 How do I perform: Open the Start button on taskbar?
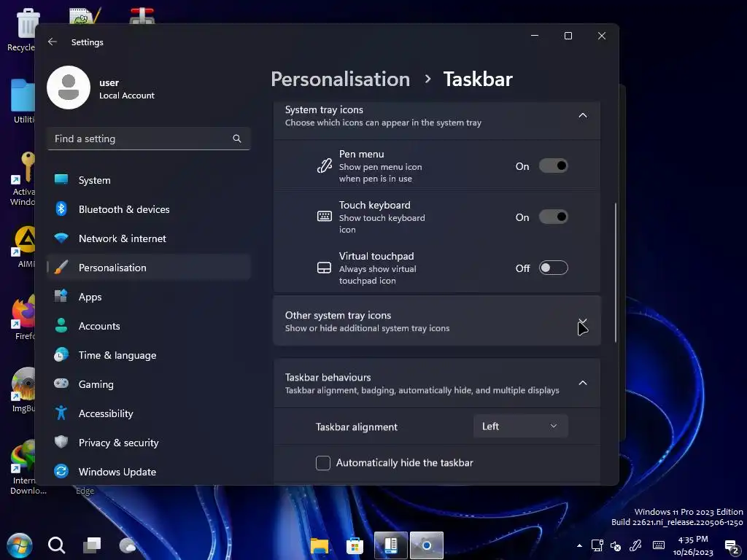20,545
